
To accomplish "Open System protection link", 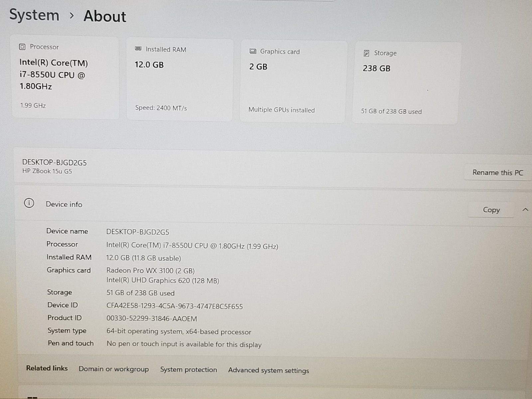I will 189,369.
